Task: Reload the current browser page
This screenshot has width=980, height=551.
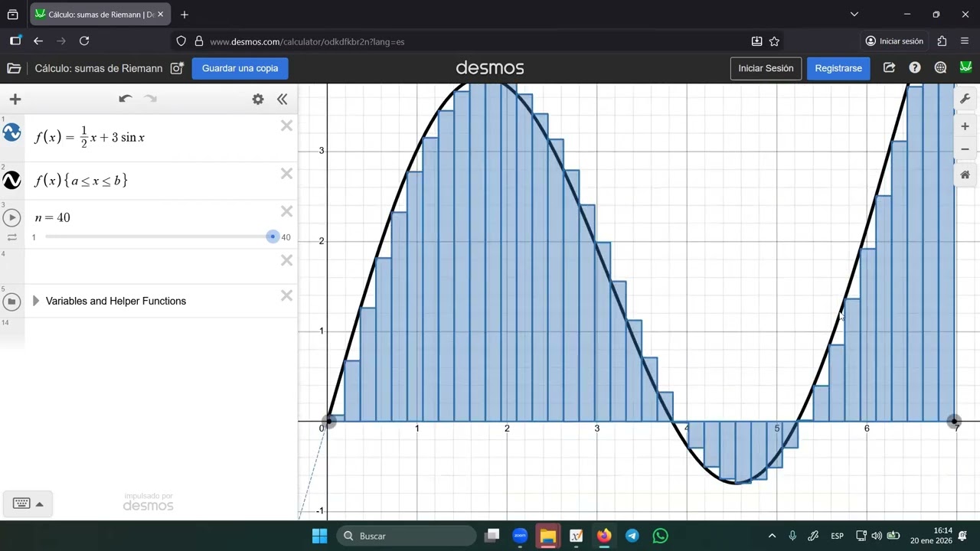Action: (84, 41)
